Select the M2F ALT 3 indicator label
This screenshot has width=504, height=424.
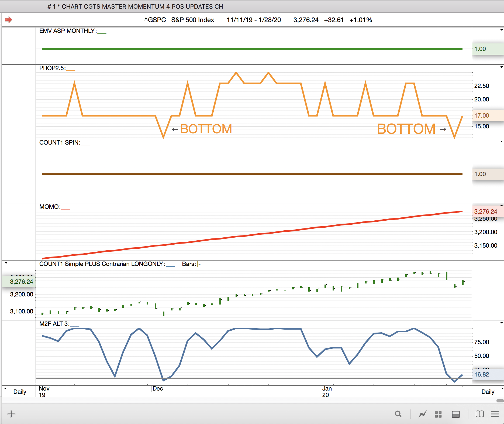(54, 324)
